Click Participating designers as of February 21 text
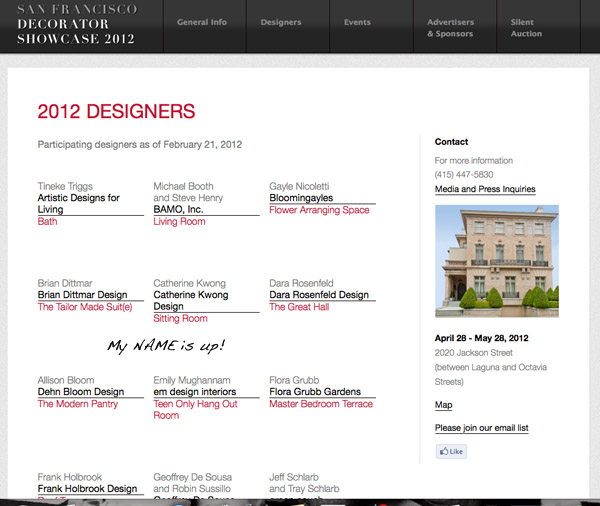The width and height of the screenshot is (600, 506). [140, 145]
